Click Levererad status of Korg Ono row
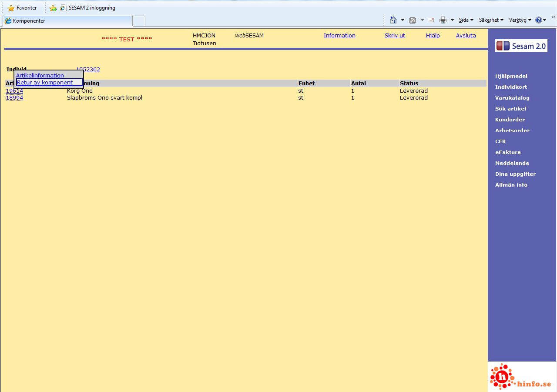This screenshot has width=557, height=392. point(414,90)
